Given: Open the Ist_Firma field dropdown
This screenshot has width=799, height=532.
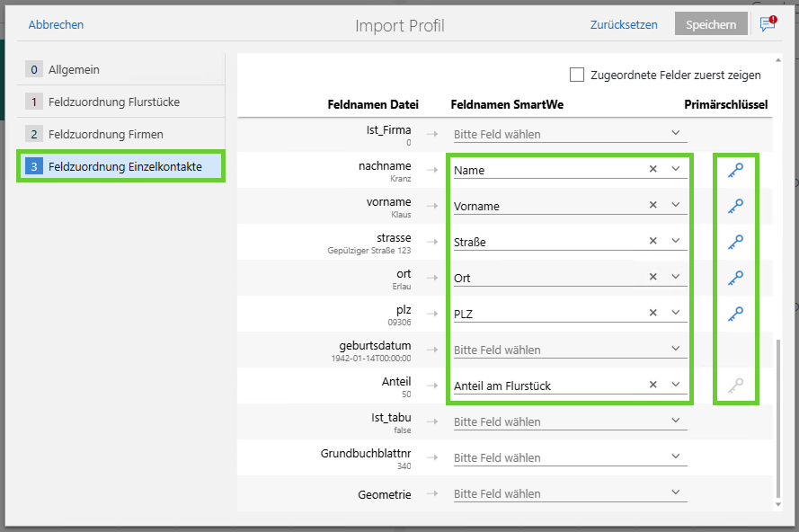Looking at the screenshot, I should click(676, 133).
